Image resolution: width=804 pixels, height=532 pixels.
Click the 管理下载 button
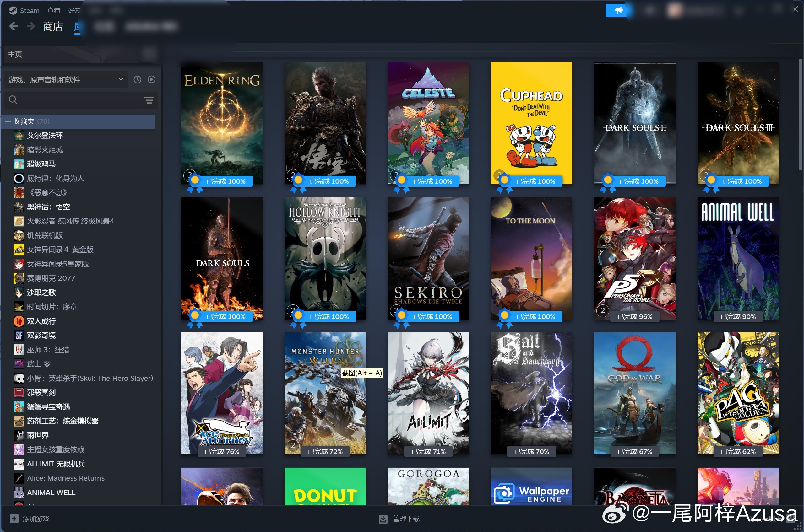399,519
